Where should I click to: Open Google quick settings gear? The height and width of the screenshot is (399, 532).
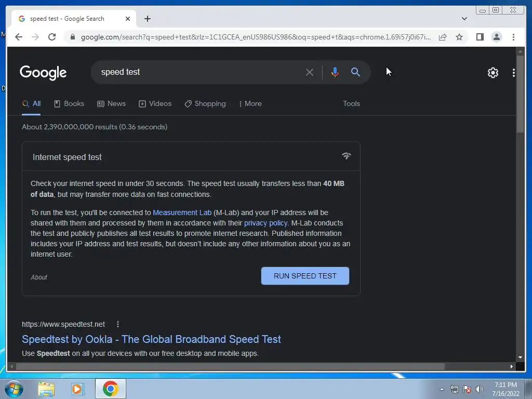[x=493, y=73]
